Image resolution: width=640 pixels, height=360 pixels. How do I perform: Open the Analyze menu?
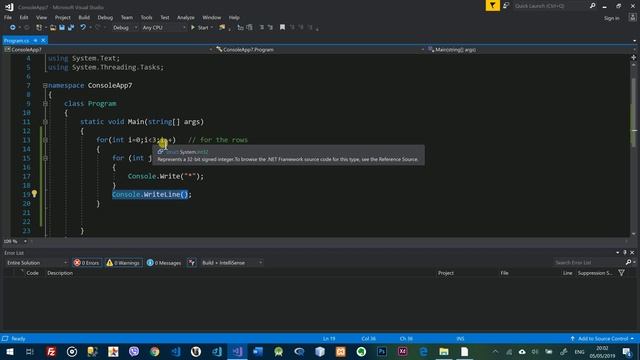(186, 18)
